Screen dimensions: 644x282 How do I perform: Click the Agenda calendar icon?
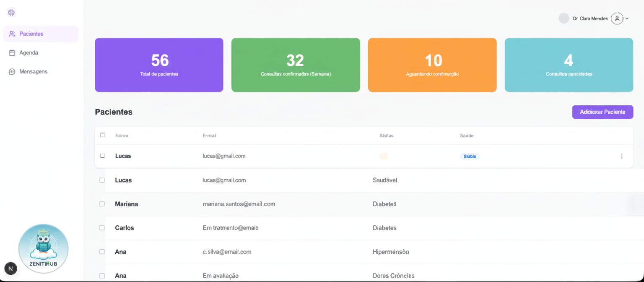(12, 52)
